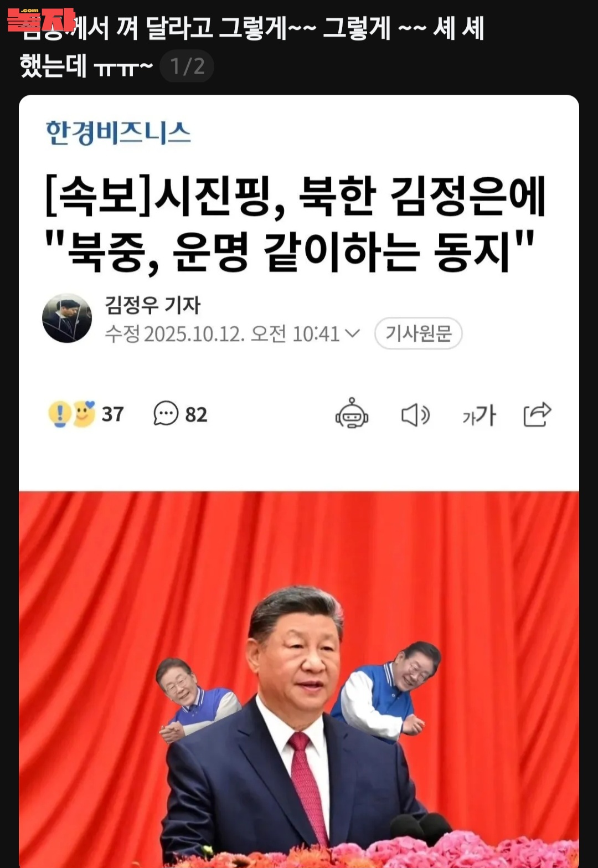Tap the 37 reaction count
598x868 pixels.
112,414
